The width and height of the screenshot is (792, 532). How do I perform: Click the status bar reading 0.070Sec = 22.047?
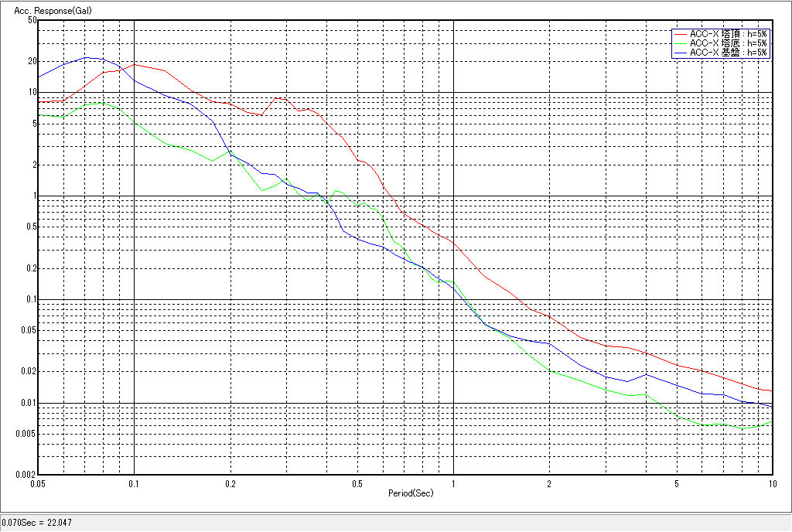(x=36, y=523)
